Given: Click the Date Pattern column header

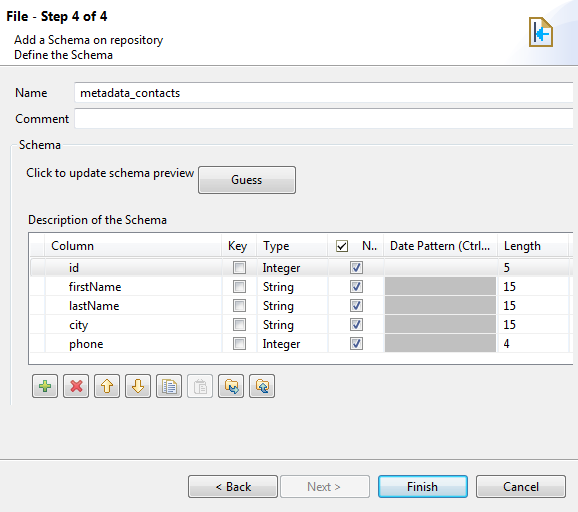Looking at the screenshot, I should (x=441, y=246).
